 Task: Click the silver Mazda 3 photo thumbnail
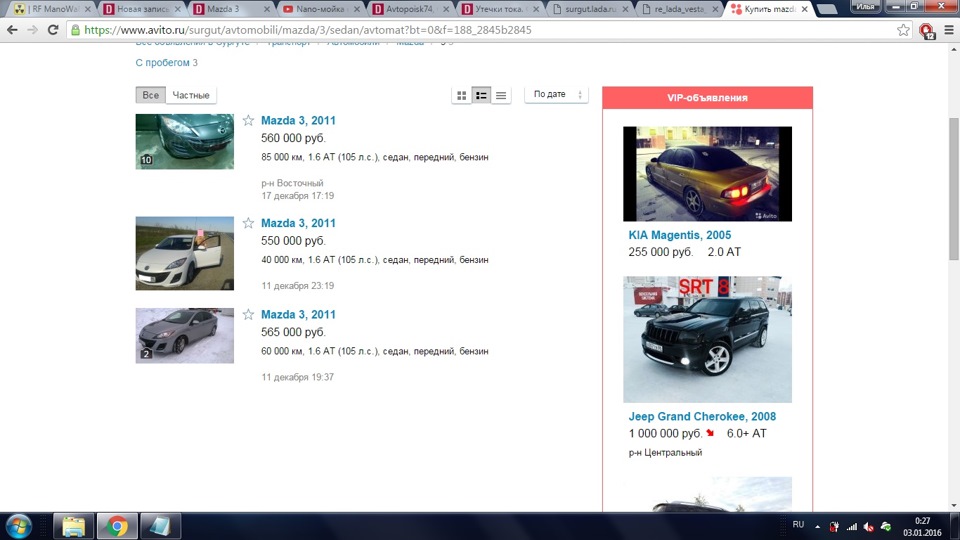pos(185,336)
